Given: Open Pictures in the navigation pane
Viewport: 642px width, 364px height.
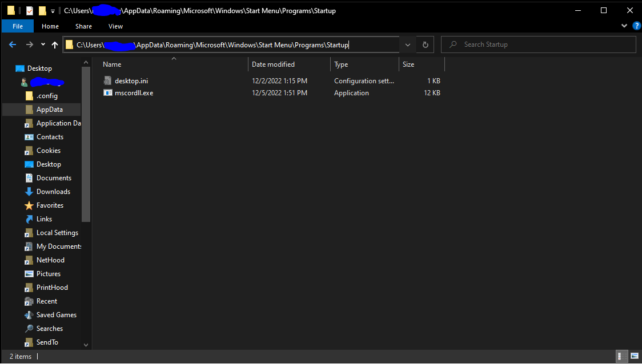Looking at the screenshot, I should click(49, 274).
